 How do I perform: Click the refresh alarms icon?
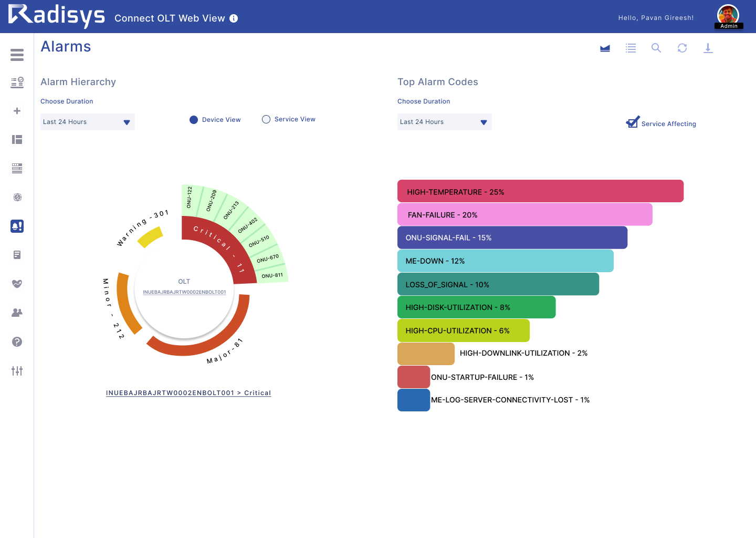click(682, 48)
